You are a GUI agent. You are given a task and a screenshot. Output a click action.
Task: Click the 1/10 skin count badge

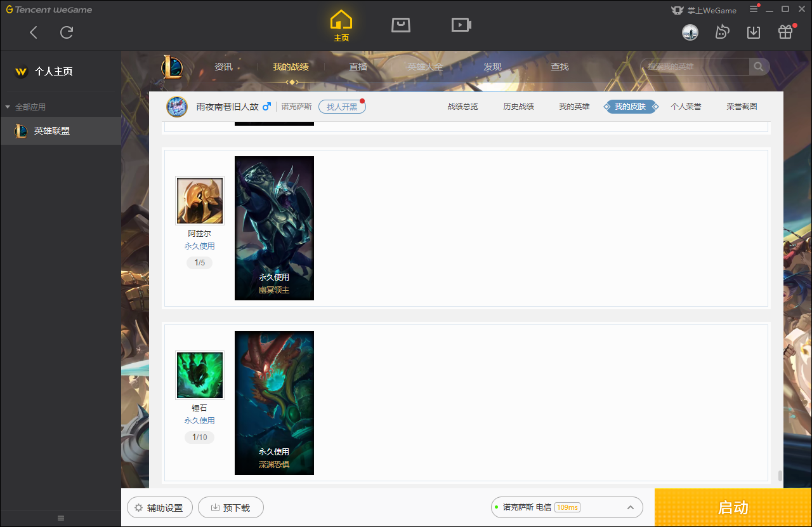coord(200,437)
